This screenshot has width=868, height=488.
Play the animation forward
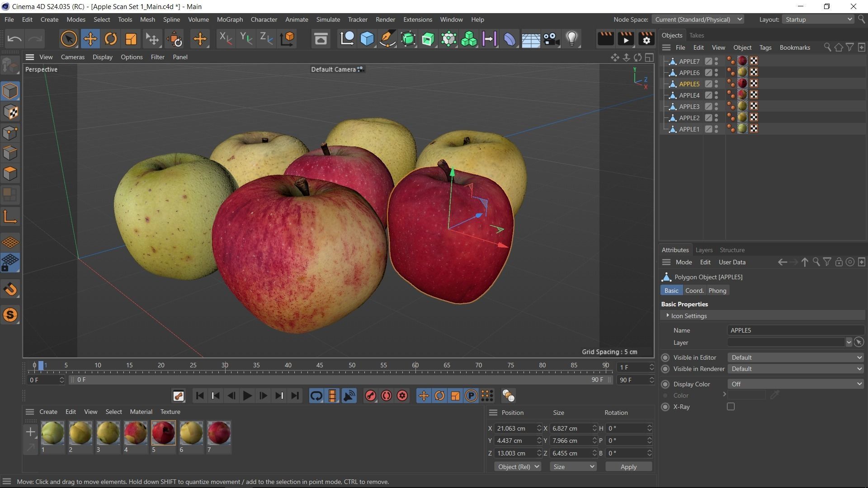247,396
